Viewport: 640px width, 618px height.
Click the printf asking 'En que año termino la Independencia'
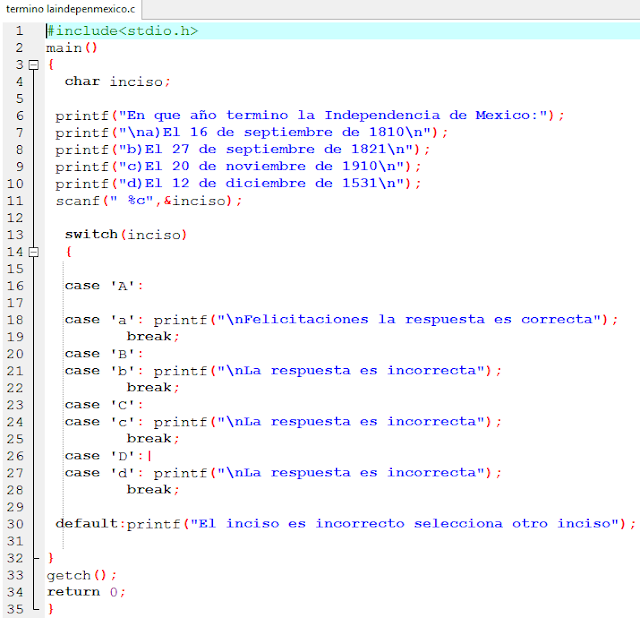coord(310,116)
